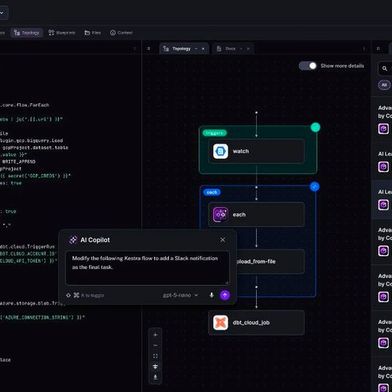Screen dimensions: 392x392
Task: Toggle the Show more details switch
Action: point(308,66)
